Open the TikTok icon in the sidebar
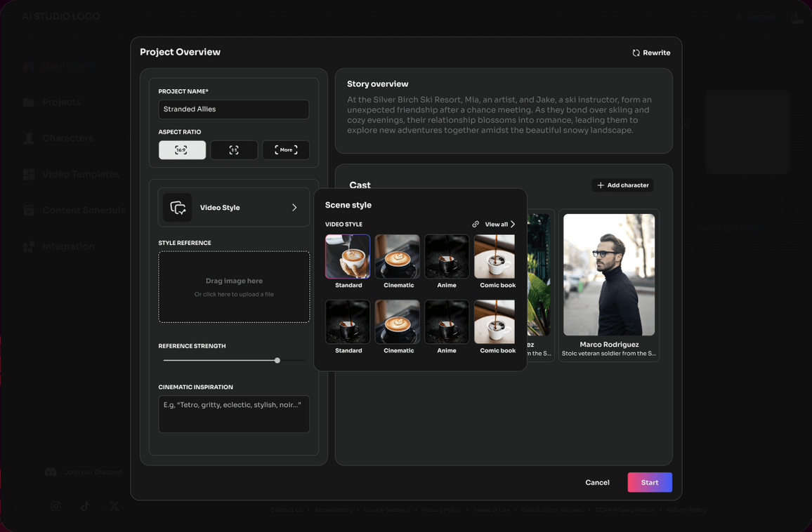The width and height of the screenshot is (812, 532). [85, 506]
